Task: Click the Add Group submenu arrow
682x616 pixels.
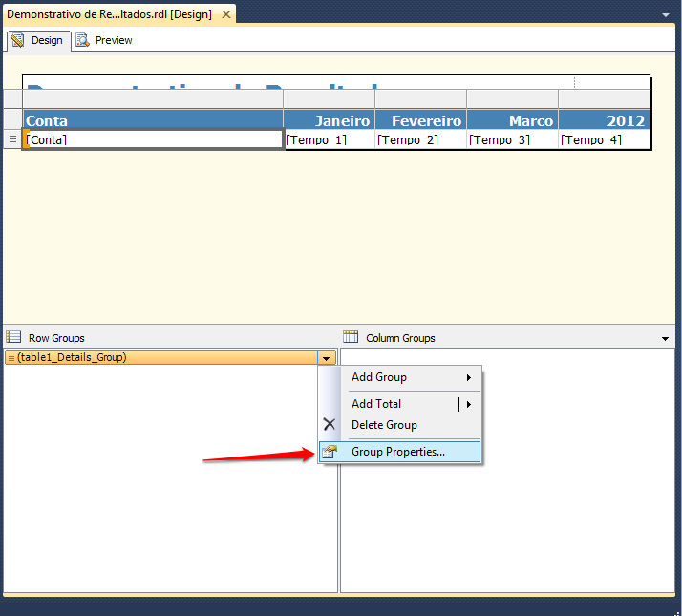Action: coord(469,377)
